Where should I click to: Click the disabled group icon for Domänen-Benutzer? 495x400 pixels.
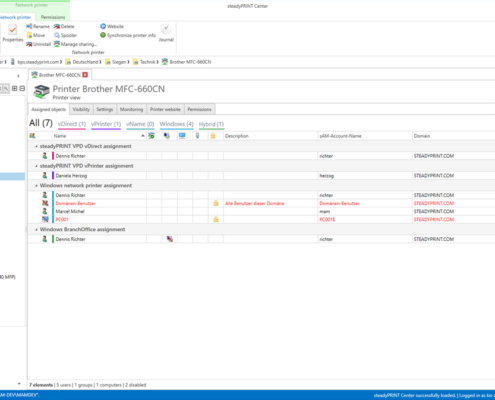45,203
